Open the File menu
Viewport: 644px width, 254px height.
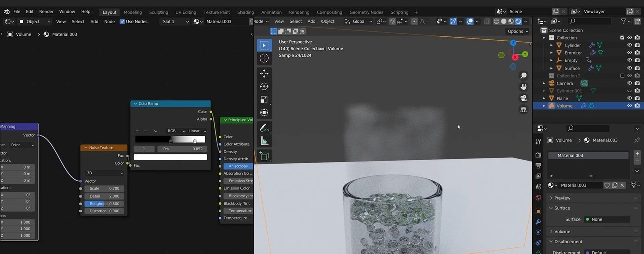tap(17, 11)
